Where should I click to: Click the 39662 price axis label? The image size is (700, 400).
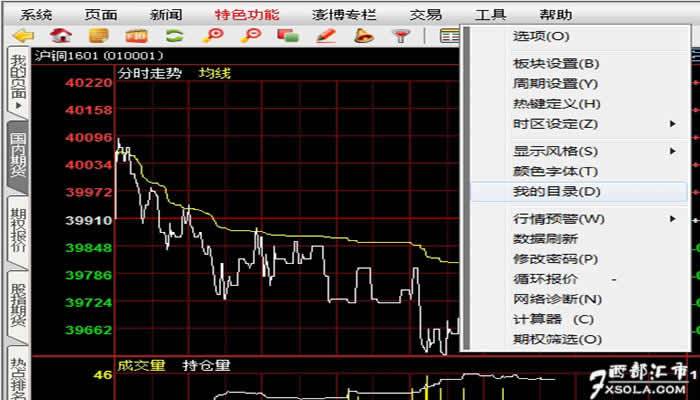click(x=89, y=330)
